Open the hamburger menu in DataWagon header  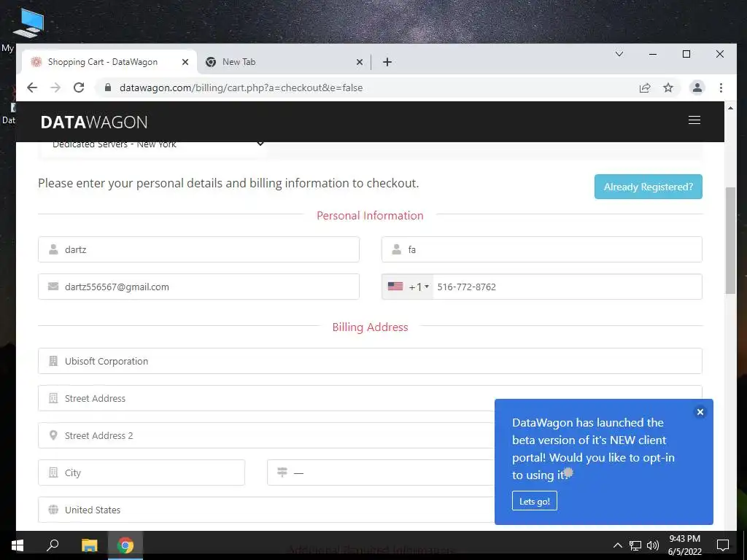(694, 120)
